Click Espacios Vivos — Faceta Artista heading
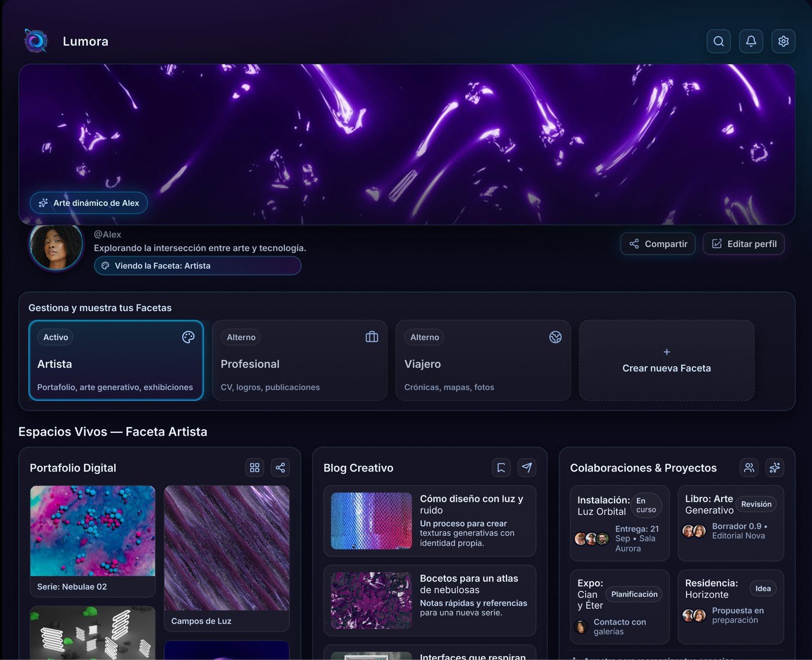812x660 pixels. coord(113,432)
